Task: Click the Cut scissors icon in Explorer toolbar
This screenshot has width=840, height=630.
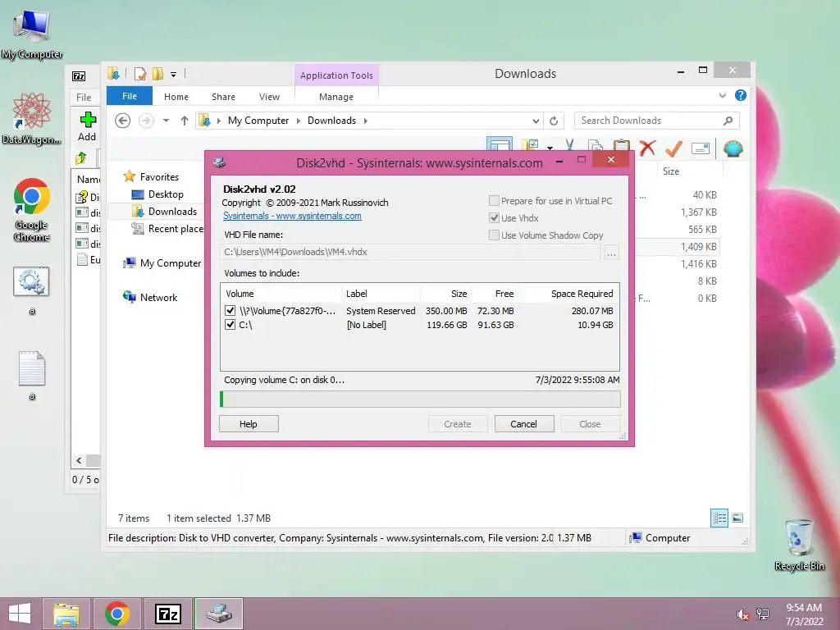Action: (x=569, y=144)
